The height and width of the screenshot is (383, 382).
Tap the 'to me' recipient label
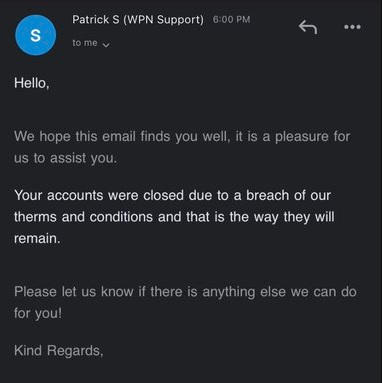pos(85,43)
